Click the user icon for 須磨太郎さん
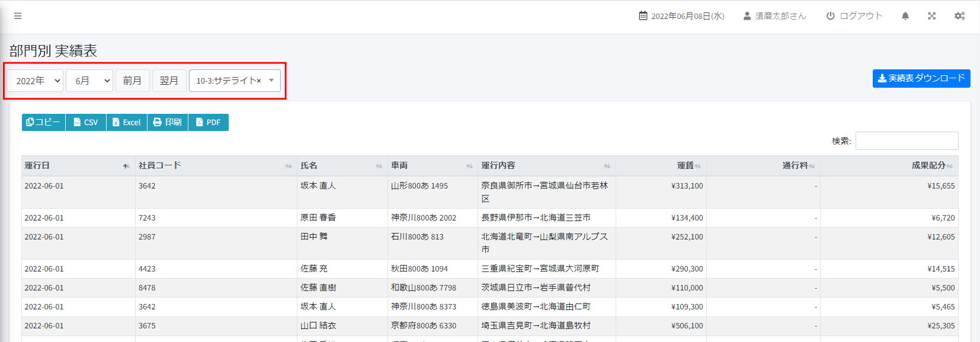 747,16
